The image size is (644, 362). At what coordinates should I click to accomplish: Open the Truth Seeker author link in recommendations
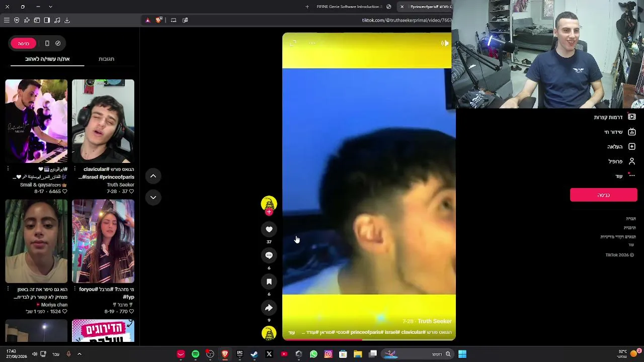tap(121, 185)
